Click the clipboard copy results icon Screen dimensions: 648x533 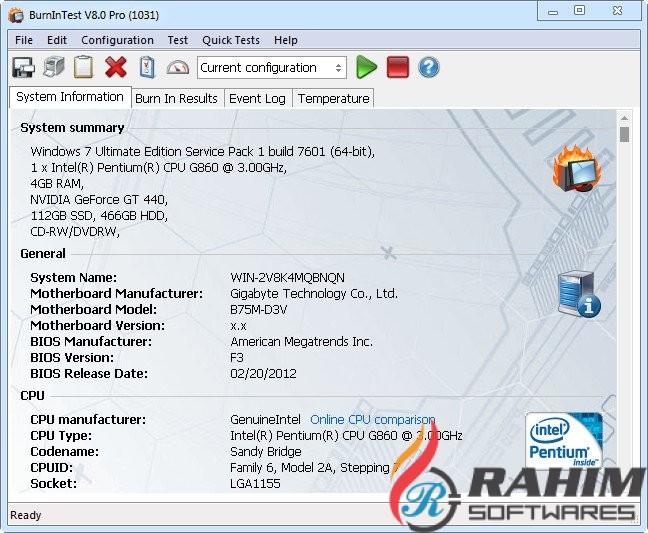pos(84,68)
